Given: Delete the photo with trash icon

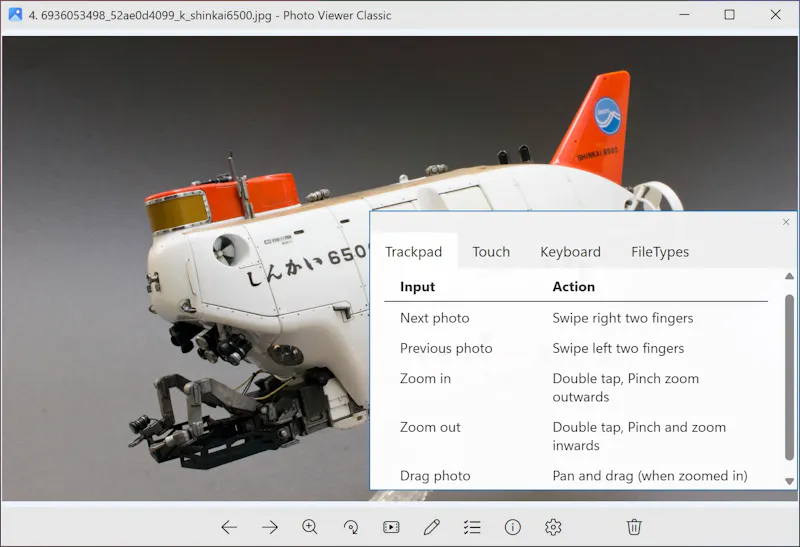Looking at the screenshot, I should click(634, 527).
